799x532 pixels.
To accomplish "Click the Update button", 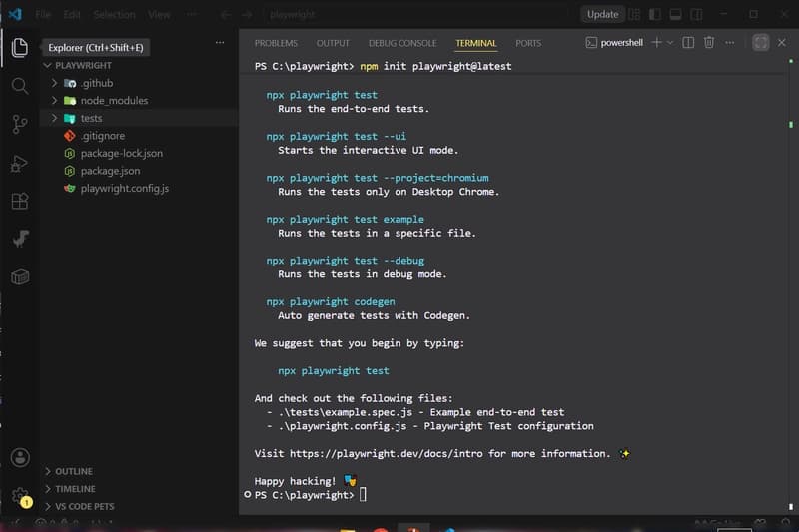I will pyautogui.click(x=602, y=14).
